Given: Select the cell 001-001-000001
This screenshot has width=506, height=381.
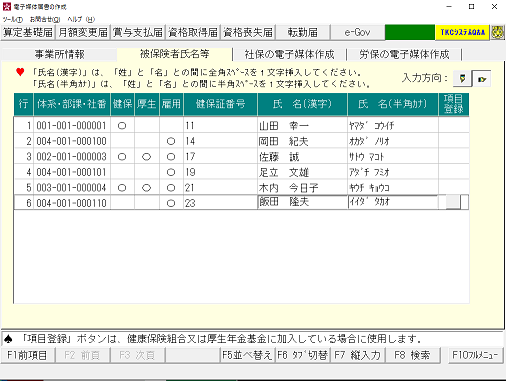Looking at the screenshot, I should coord(72,126).
